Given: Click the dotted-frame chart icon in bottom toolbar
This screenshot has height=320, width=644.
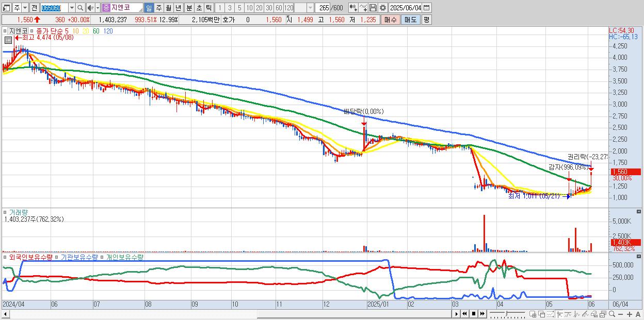Looking at the screenshot, I should (550, 314).
